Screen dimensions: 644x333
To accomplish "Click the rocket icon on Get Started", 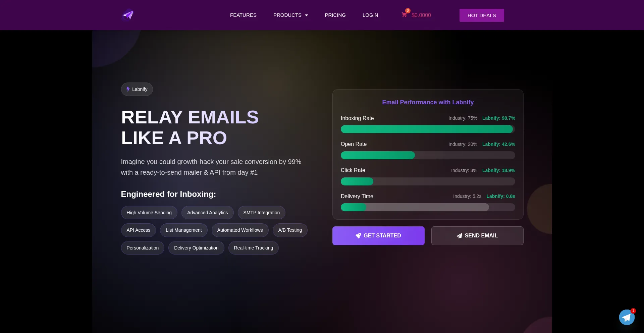I will click(358, 236).
